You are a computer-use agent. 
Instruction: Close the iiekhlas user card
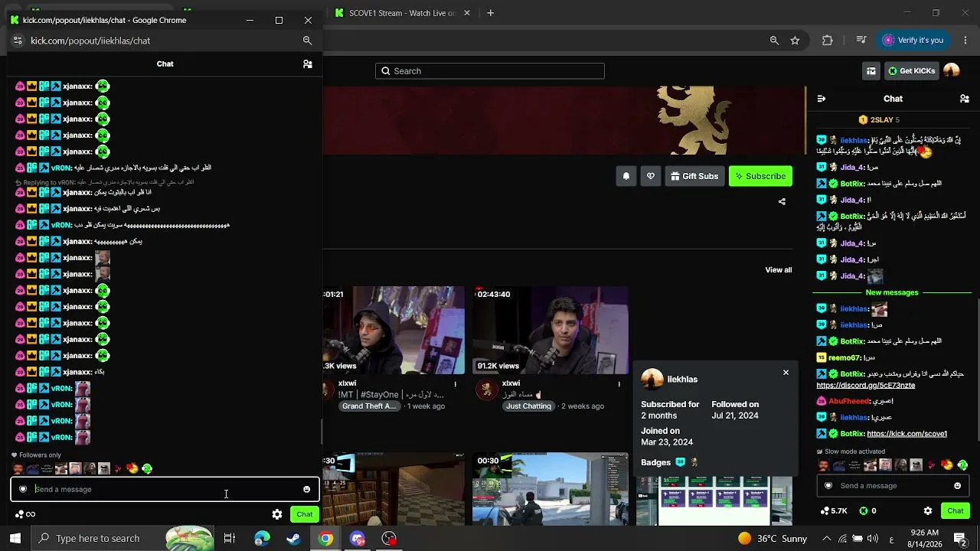point(786,373)
